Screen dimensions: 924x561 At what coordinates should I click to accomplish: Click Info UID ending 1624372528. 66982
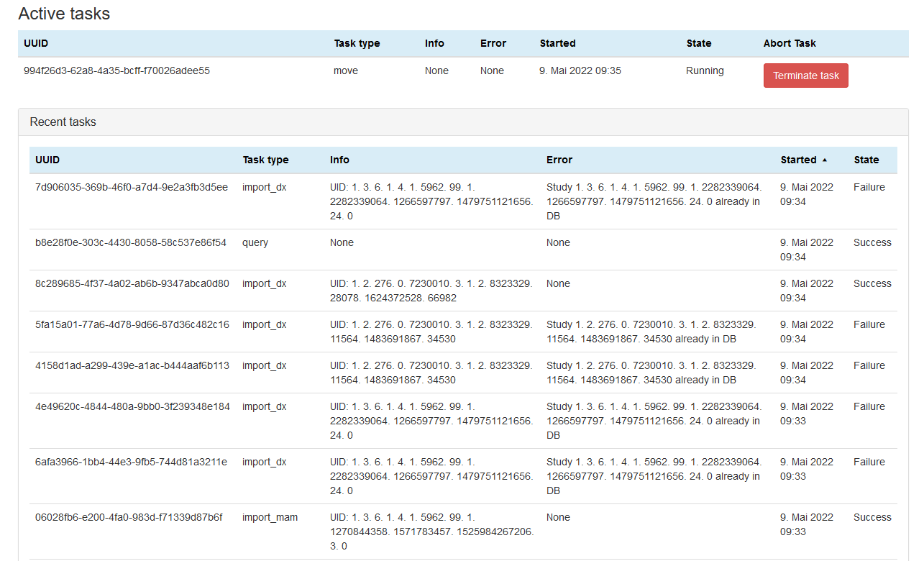[431, 291]
